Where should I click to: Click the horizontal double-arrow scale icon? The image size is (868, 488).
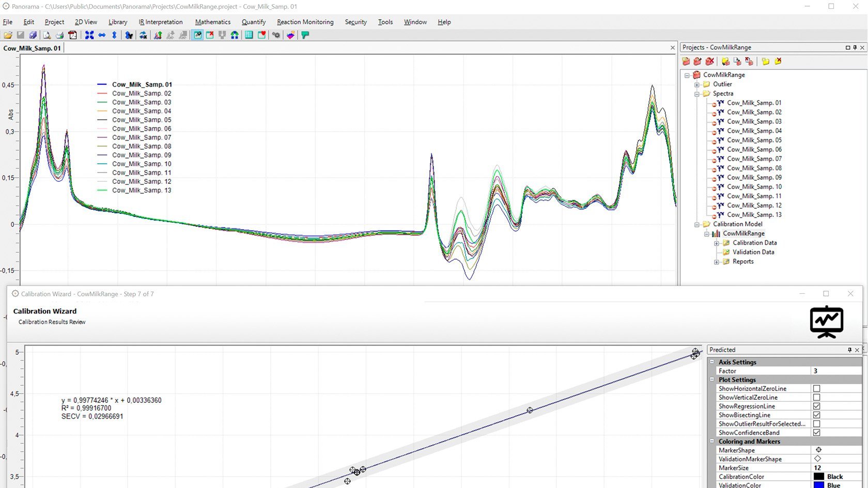(x=102, y=35)
